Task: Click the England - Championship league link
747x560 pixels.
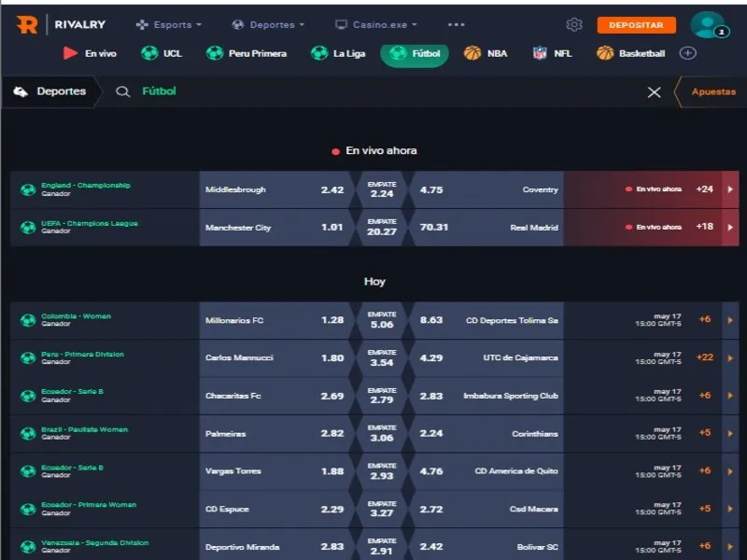Action: [85, 185]
